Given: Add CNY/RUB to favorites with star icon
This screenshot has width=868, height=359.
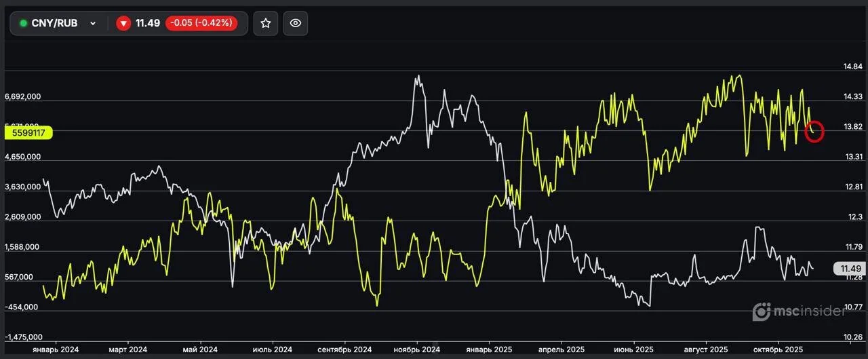Looking at the screenshot, I should (x=266, y=23).
